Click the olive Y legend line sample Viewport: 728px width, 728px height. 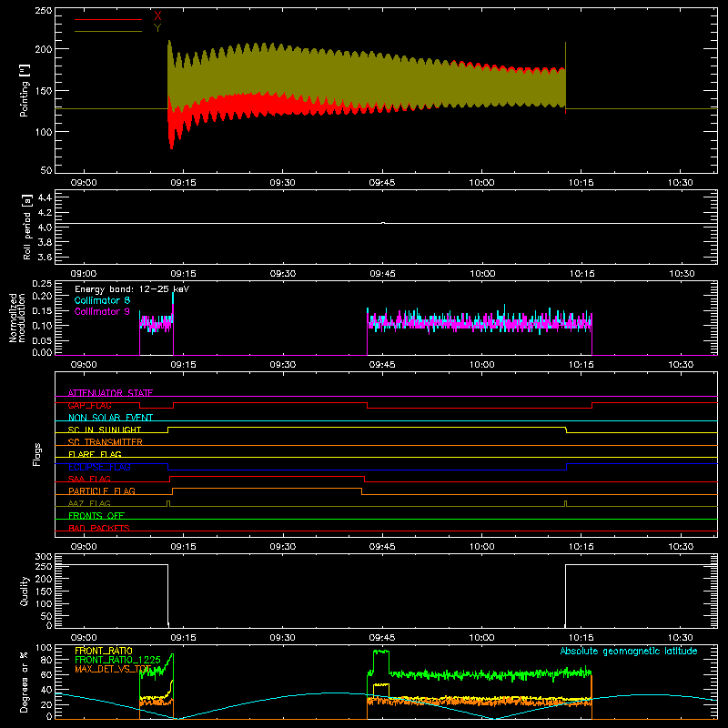108,31
